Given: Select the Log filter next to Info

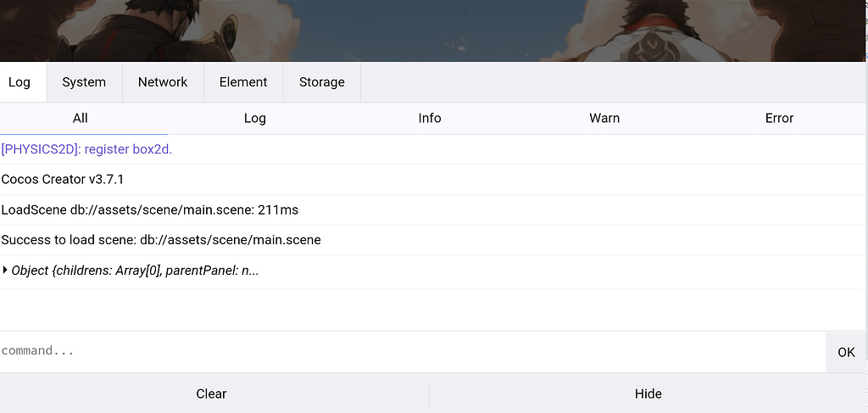Looking at the screenshot, I should 255,118.
